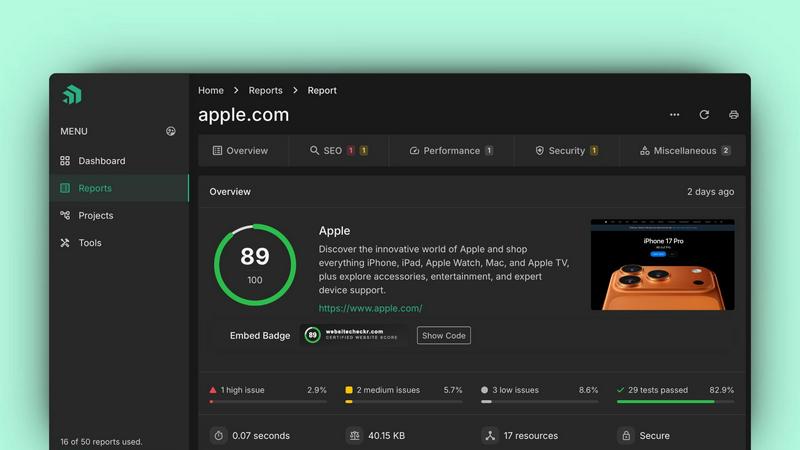Screen dimensions: 800x450
Task: Open Dashboard from the sidebar
Action: click(x=119, y=161)
